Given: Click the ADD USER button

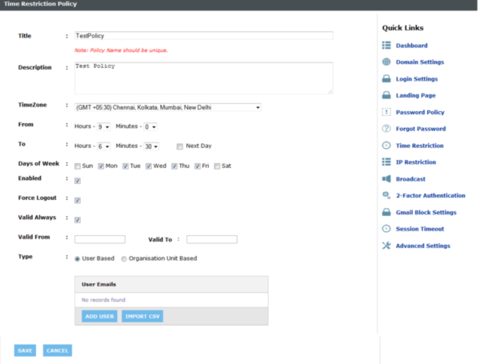Looking at the screenshot, I should click(x=99, y=316).
